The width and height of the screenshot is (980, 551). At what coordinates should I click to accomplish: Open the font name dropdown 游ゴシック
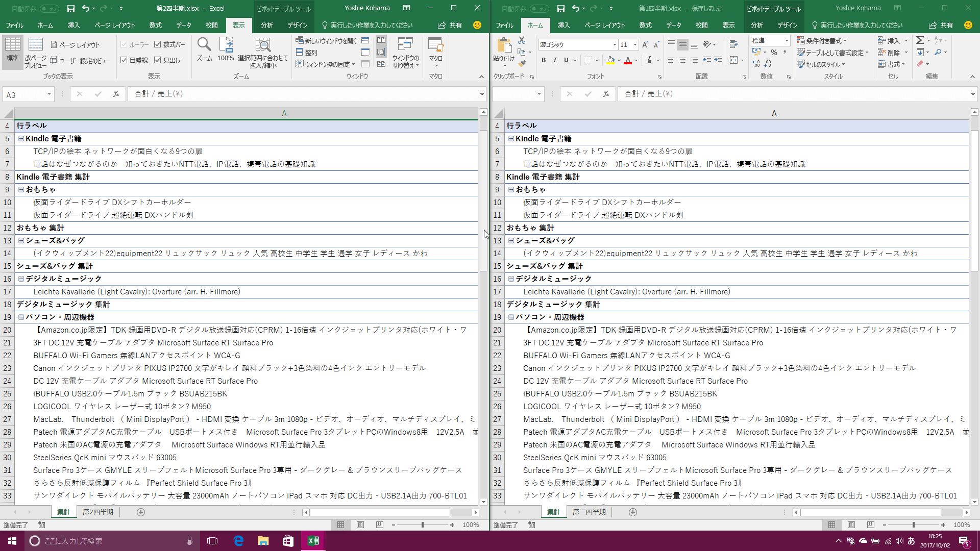click(x=615, y=45)
